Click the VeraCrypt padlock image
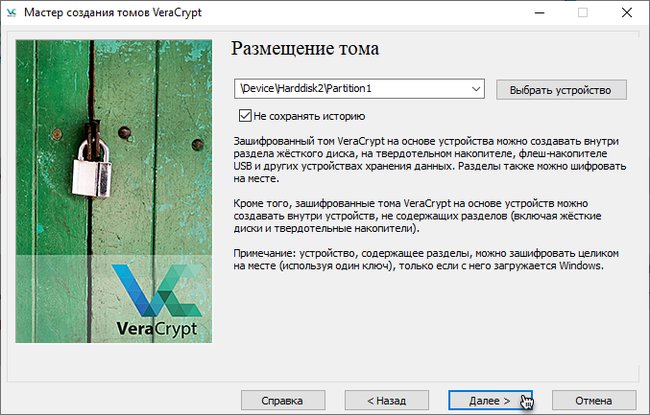Screen dimensions: 650x415 [114, 191]
